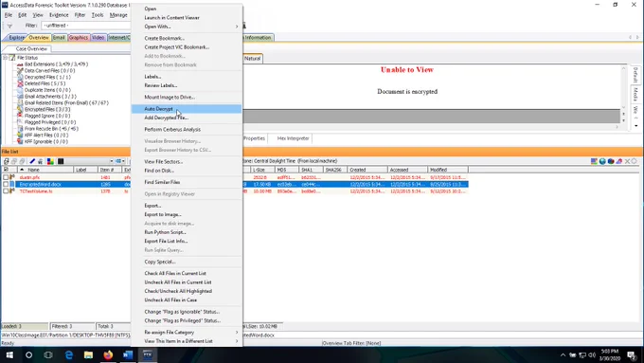The image size is (644, 363).
Task: Switch to the Graphics tab
Action: [x=78, y=37]
